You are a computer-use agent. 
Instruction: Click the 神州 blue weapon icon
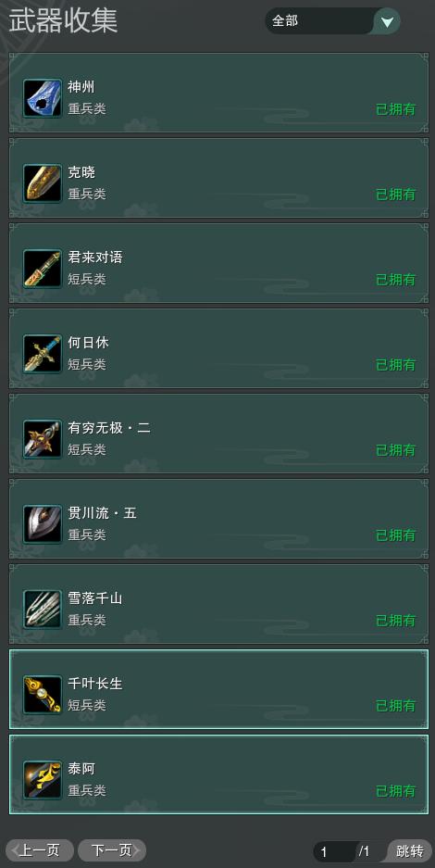coord(43,98)
